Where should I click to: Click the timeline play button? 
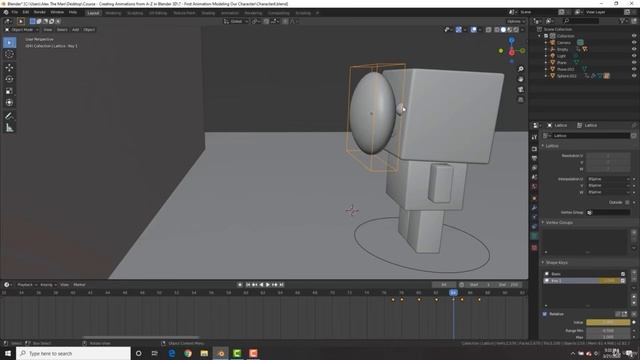pyautogui.click(x=268, y=285)
